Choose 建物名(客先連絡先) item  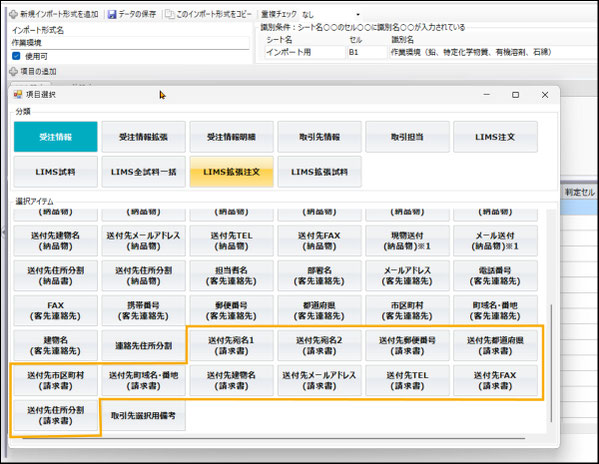click(56, 345)
